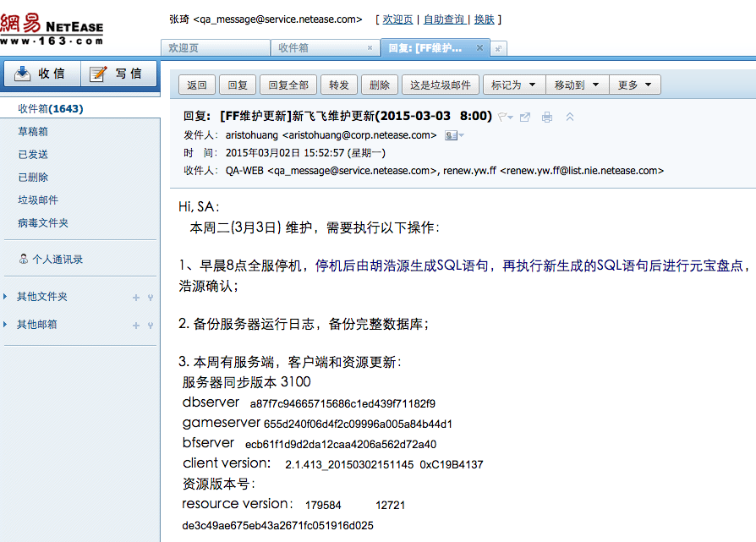Add a new folder with 其他文件夹 plus icon
This screenshot has height=542, width=756.
coord(136,298)
